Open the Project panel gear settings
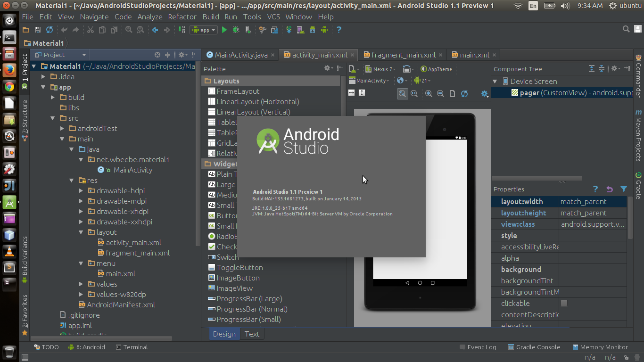The width and height of the screenshot is (644, 362). click(182, 55)
